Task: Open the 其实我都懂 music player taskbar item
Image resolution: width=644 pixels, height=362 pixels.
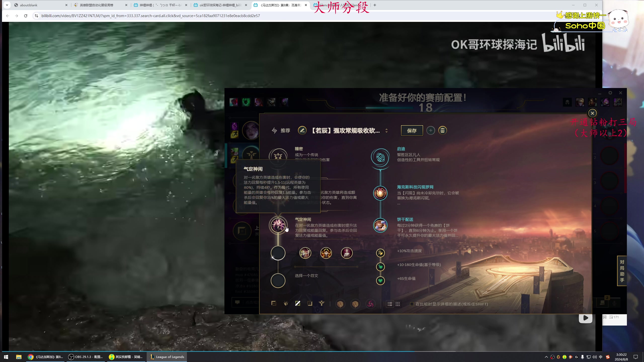Action: [x=126, y=357]
